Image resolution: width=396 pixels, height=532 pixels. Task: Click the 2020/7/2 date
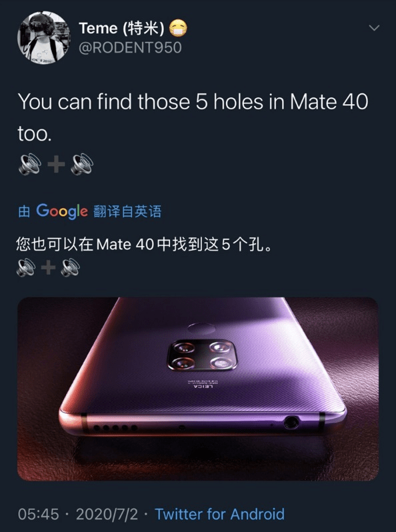coord(107,514)
